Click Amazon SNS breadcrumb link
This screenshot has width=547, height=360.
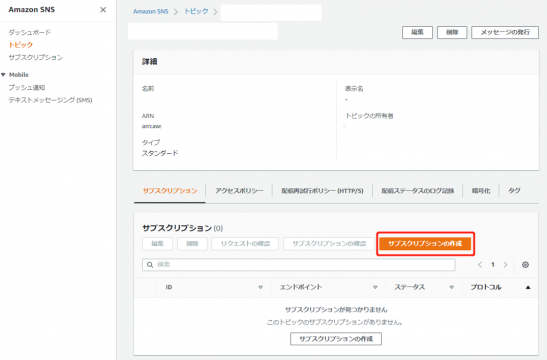(x=151, y=12)
